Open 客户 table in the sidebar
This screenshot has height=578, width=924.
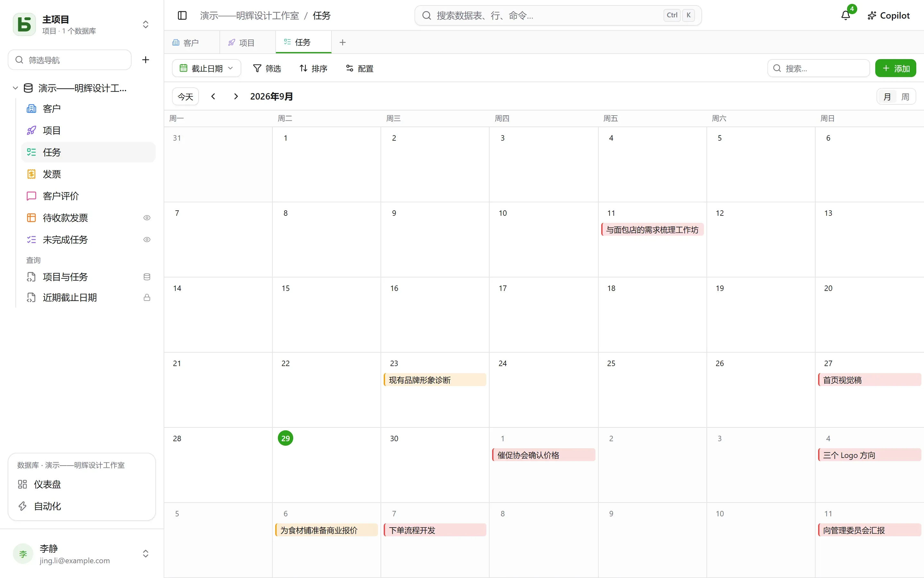click(x=88, y=109)
